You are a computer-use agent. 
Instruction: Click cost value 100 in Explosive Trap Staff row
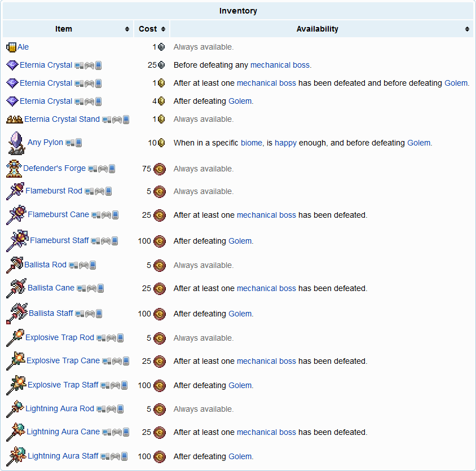tap(144, 385)
